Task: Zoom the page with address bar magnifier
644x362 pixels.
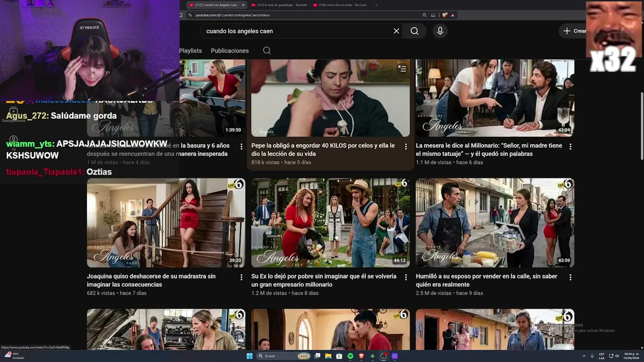Action: tap(425, 15)
